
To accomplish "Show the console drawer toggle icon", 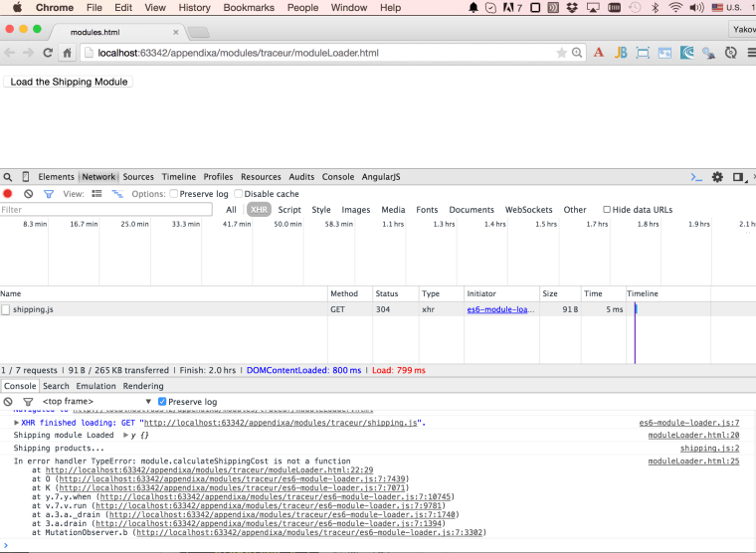I will [x=697, y=177].
